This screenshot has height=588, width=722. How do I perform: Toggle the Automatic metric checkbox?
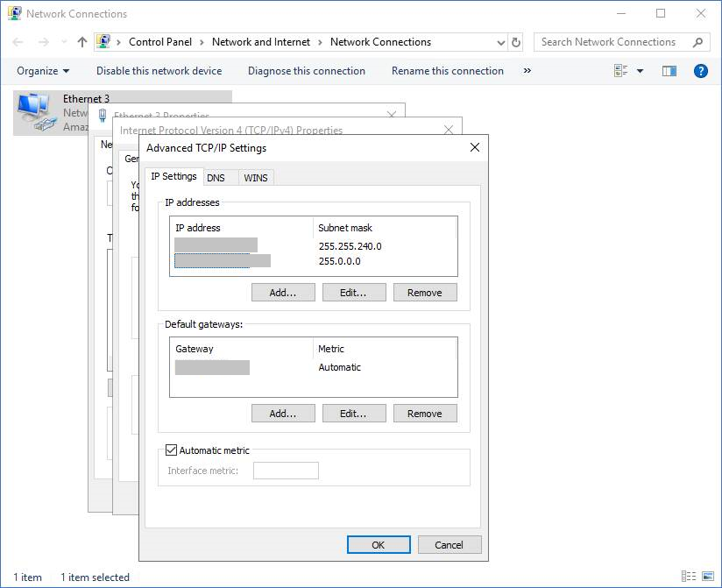171,450
